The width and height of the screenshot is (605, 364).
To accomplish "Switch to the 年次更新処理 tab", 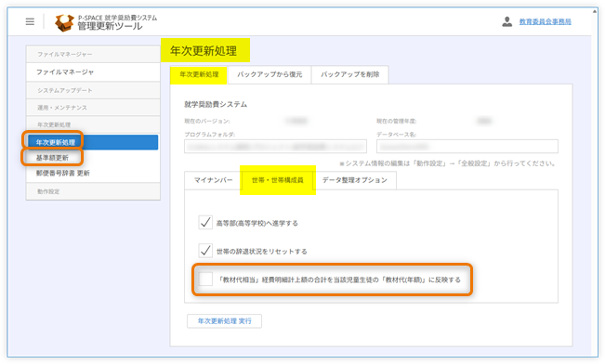I will point(199,74).
